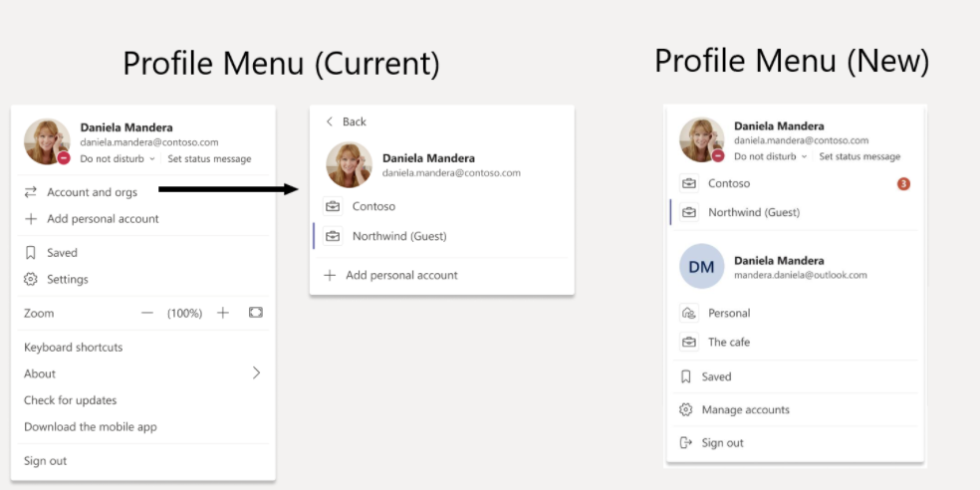Viewport: 980px width, 490px height.
Task: Click the plus icon in the first current menu
Action: point(30,219)
